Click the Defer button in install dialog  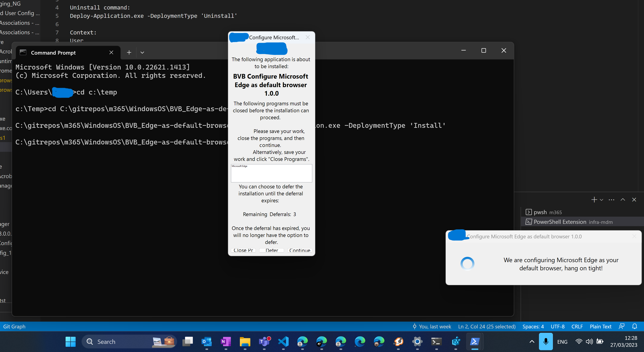(271, 250)
